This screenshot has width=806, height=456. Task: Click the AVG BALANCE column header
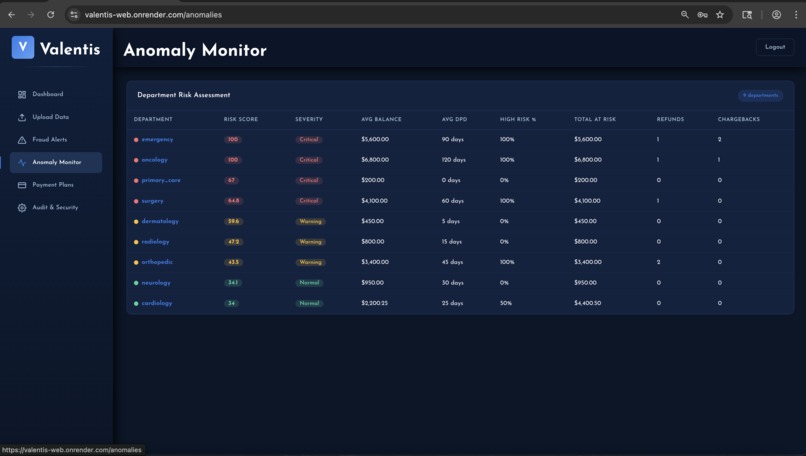click(381, 119)
